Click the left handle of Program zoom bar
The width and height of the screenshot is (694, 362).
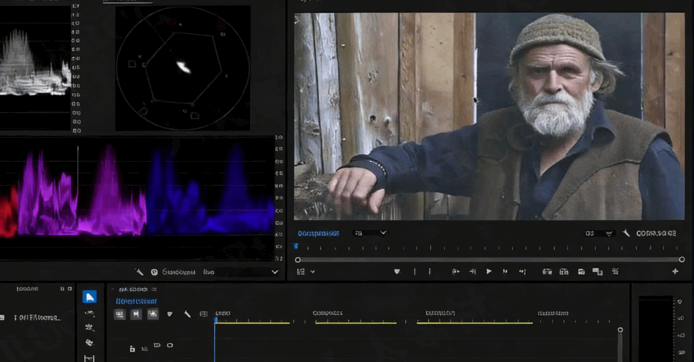298,260
